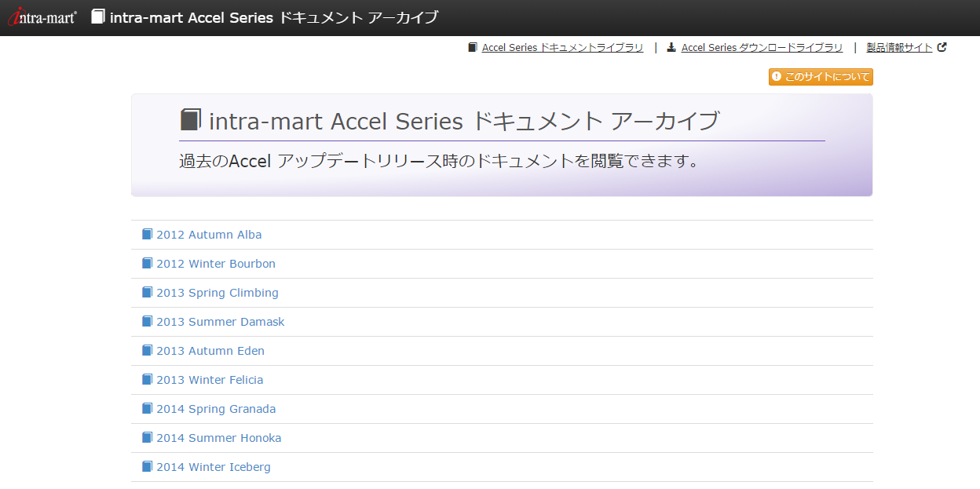Click book icon beside 2013 Spring Climbing
The image size is (980, 489).
(x=147, y=292)
